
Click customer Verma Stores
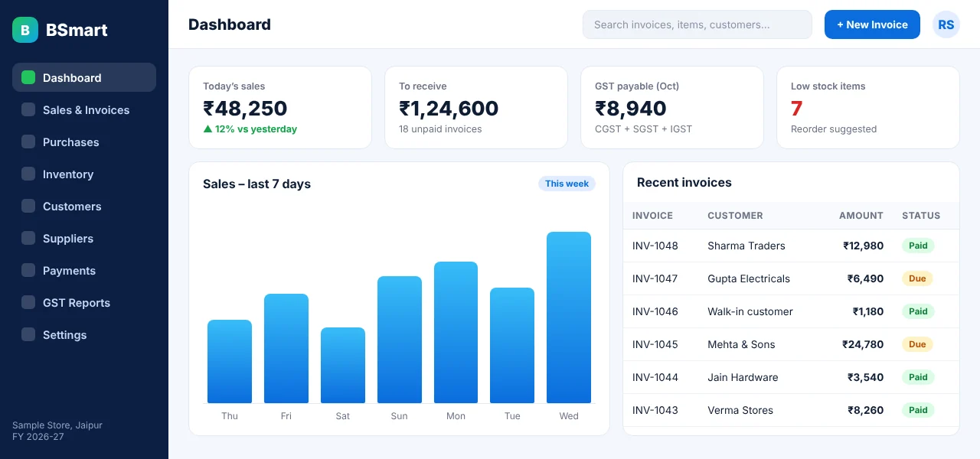740,410
